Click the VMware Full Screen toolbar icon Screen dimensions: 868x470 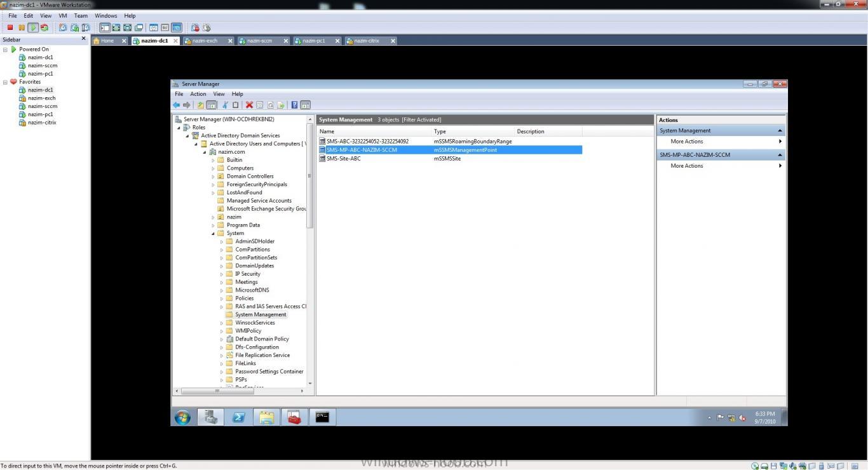[x=116, y=27]
